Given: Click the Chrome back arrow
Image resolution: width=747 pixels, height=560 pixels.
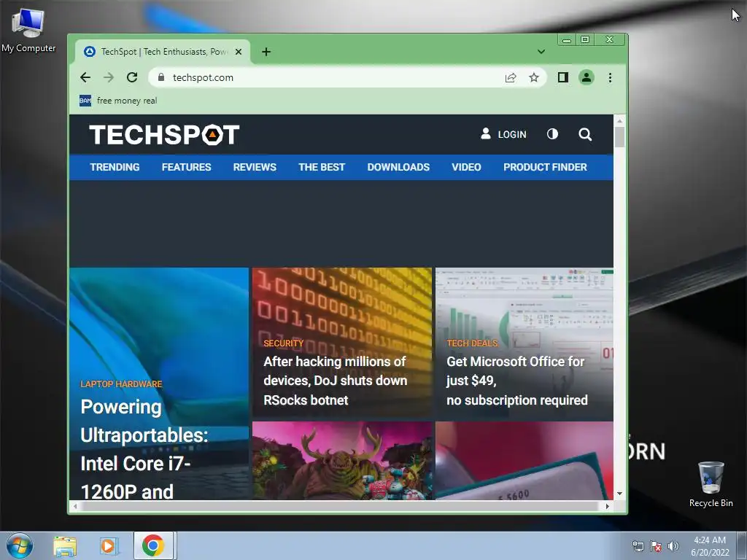Looking at the screenshot, I should (x=85, y=77).
